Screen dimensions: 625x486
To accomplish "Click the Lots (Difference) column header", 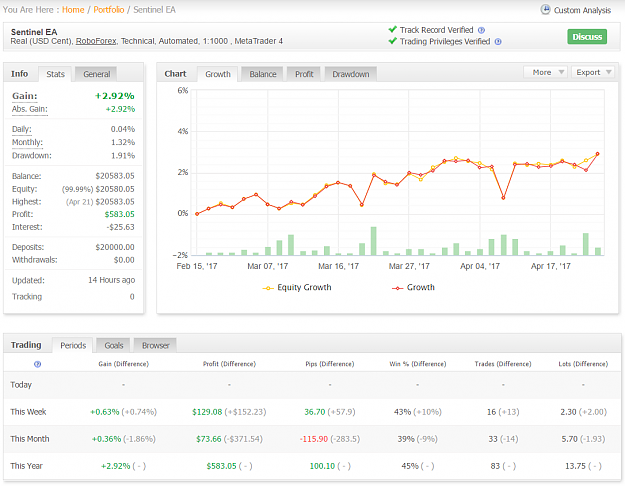I will (x=583, y=364).
